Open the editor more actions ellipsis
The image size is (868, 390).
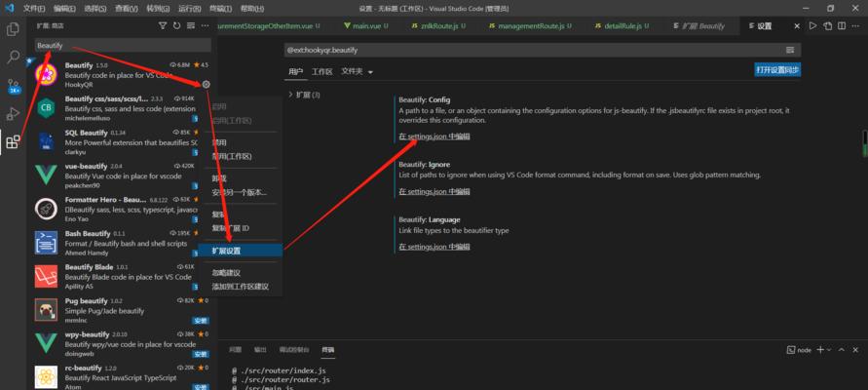(855, 25)
